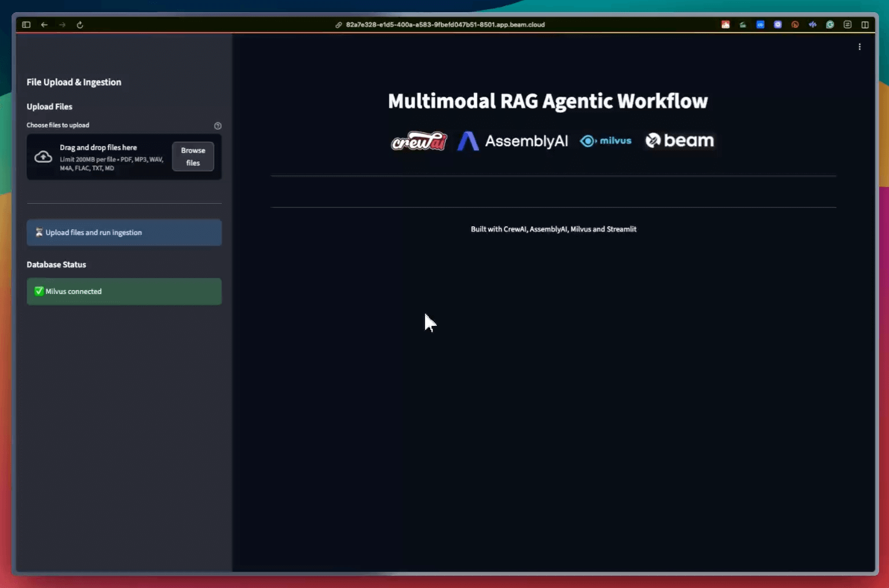Toggle the split view icon at toolbar end
889x588 pixels.
(865, 24)
